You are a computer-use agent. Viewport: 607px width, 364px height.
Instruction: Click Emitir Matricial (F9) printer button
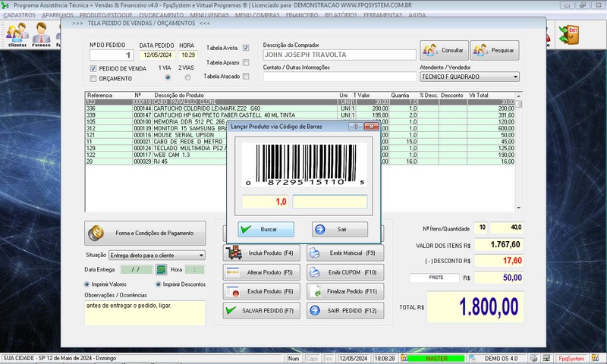click(x=345, y=253)
